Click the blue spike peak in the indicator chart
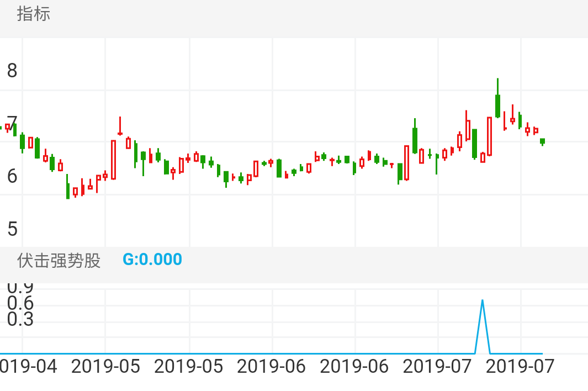 point(482,301)
